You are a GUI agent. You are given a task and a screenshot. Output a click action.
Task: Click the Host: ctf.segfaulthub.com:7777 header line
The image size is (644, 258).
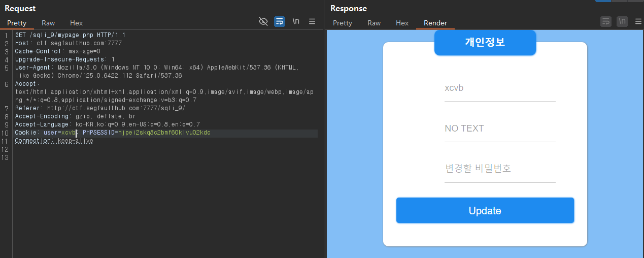68,43
